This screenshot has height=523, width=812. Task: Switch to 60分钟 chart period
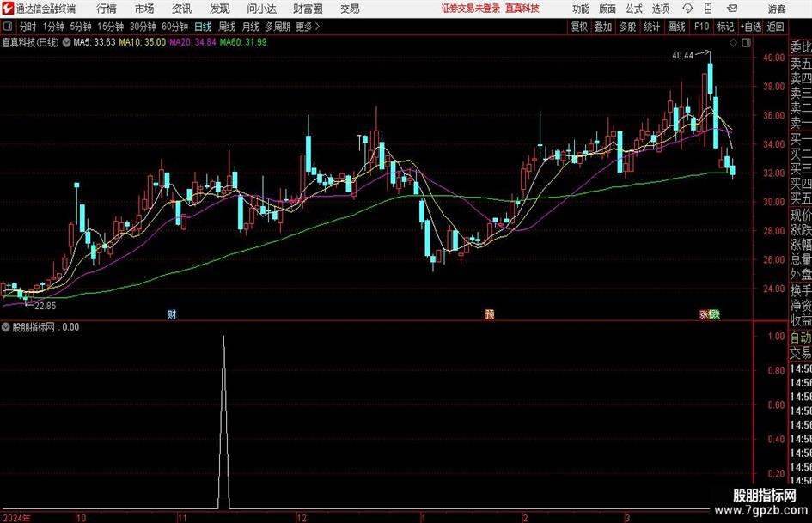[x=175, y=27]
